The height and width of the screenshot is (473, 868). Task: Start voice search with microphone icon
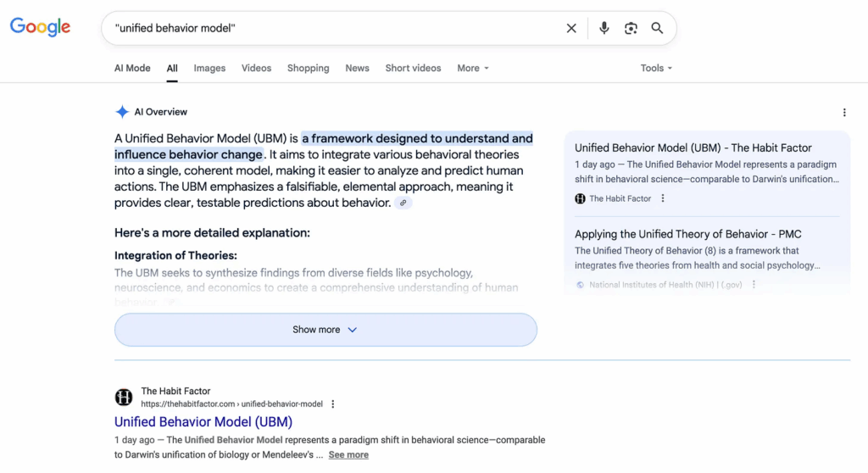pos(604,28)
